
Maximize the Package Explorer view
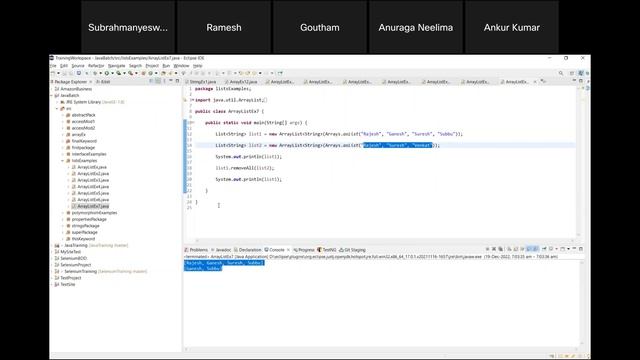pos(177,81)
